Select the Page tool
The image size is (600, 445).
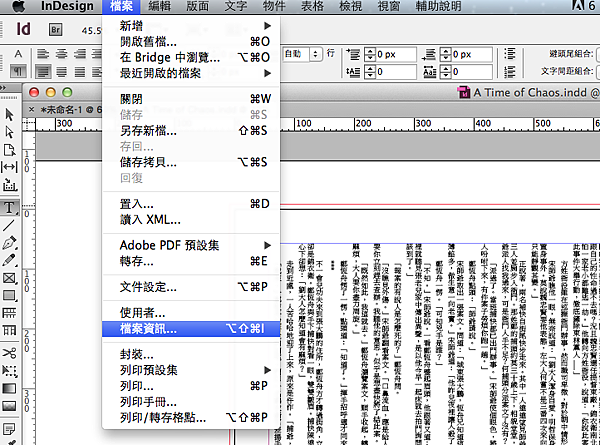tap(9, 150)
